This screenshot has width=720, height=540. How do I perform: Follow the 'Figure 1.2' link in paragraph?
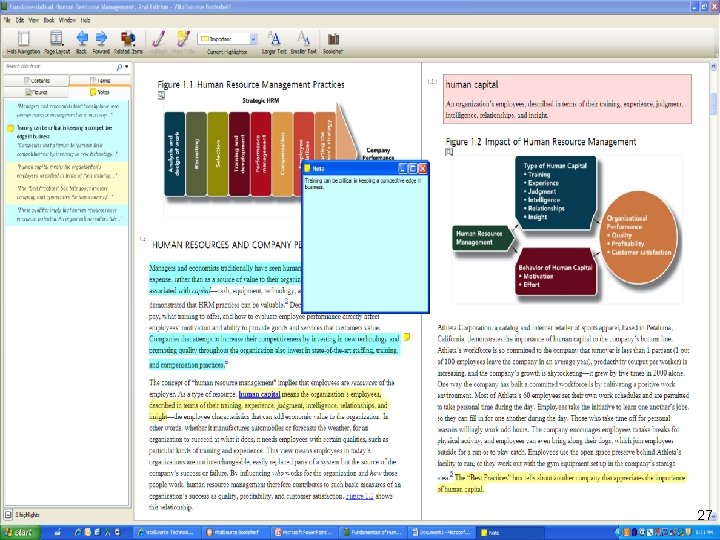tap(360, 496)
